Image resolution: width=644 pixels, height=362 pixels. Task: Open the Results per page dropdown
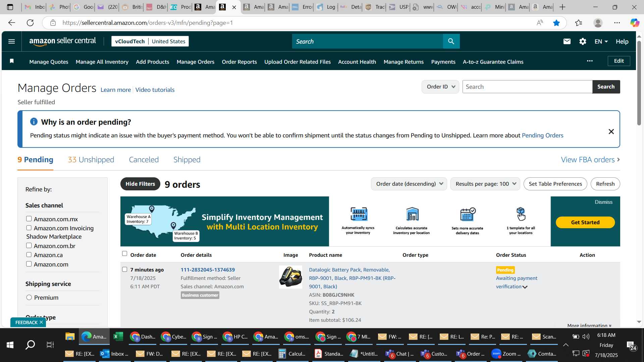(x=485, y=184)
